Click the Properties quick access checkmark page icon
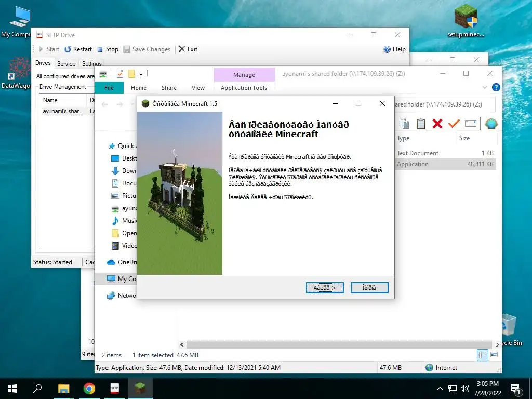Screen dimensions: 532x399 point(120,74)
